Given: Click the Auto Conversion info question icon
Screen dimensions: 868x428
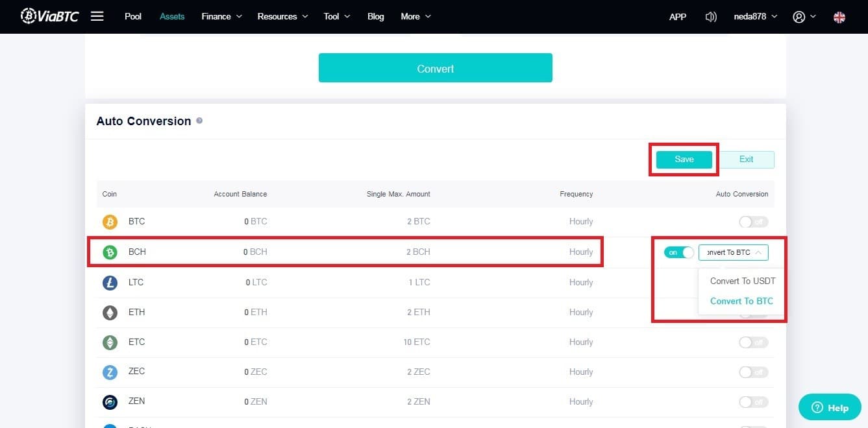Looking at the screenshot, I should pos(199,121).
